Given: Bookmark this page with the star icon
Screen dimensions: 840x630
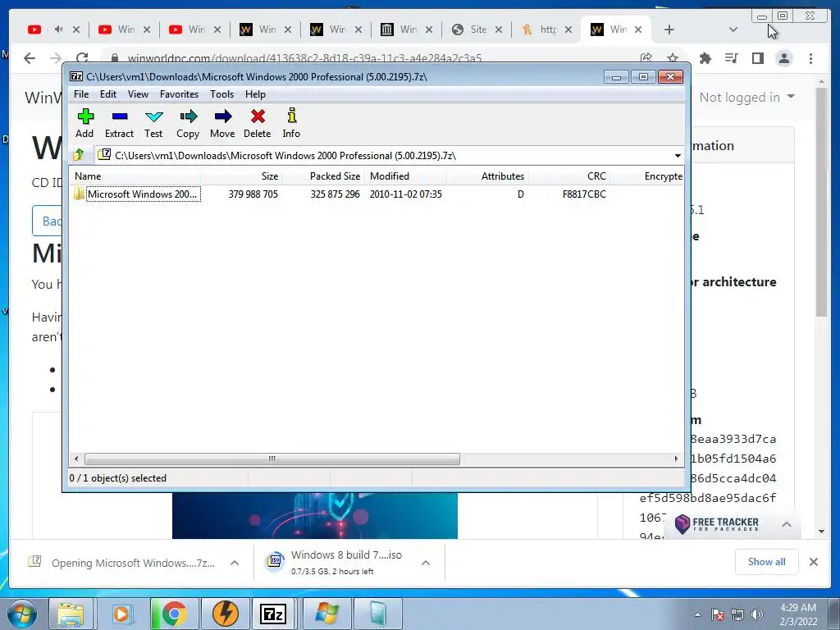Looking at the screenshot, I should pos(673,58).
